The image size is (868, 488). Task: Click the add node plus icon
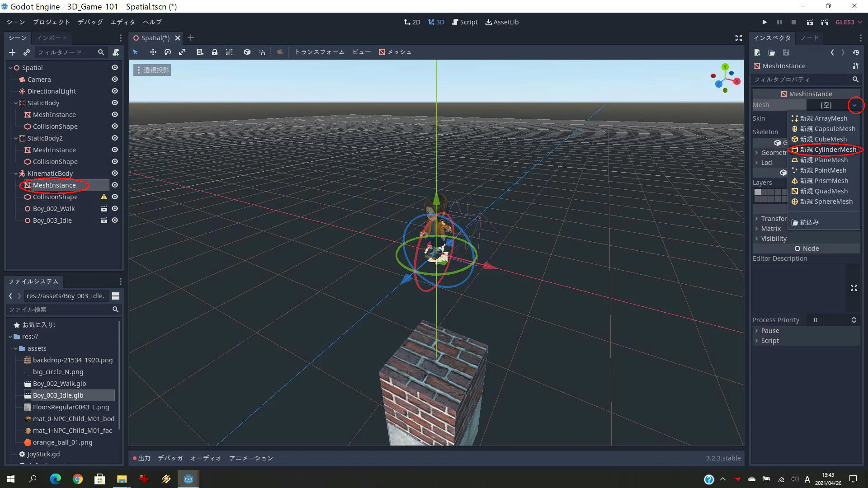click(12, 52)
